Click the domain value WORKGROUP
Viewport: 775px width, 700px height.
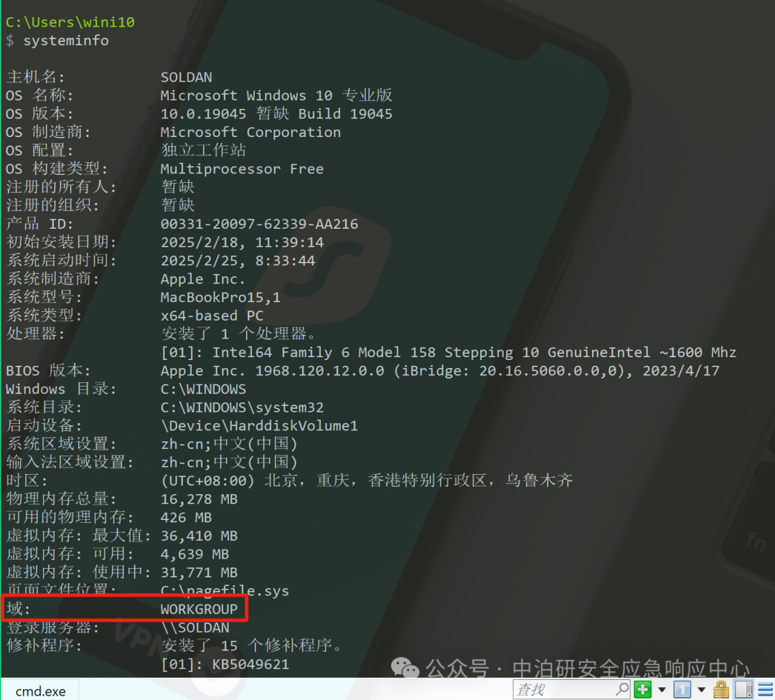click(199, 609)
